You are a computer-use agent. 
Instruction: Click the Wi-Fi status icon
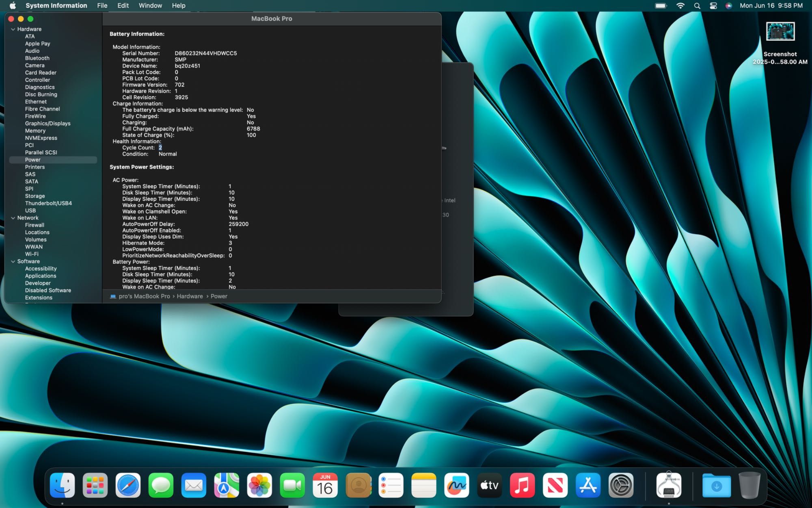coord(680,6)
